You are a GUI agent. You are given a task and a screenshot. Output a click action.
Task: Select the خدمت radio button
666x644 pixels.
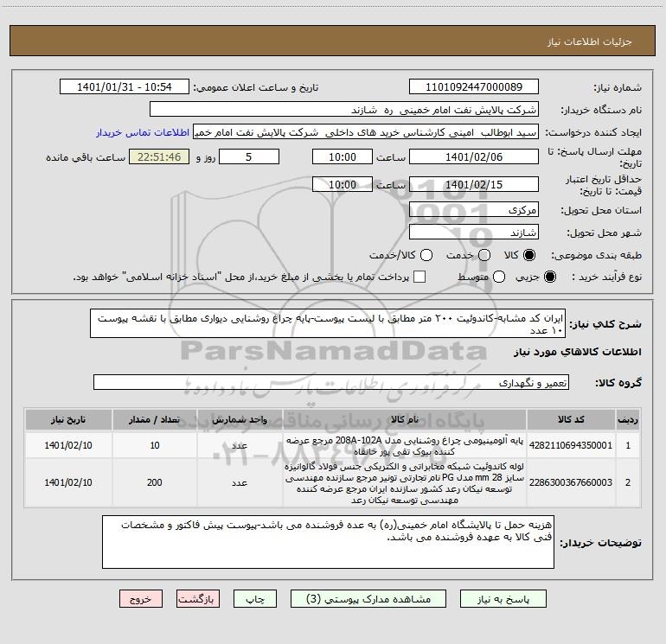(x=484, y=255)
